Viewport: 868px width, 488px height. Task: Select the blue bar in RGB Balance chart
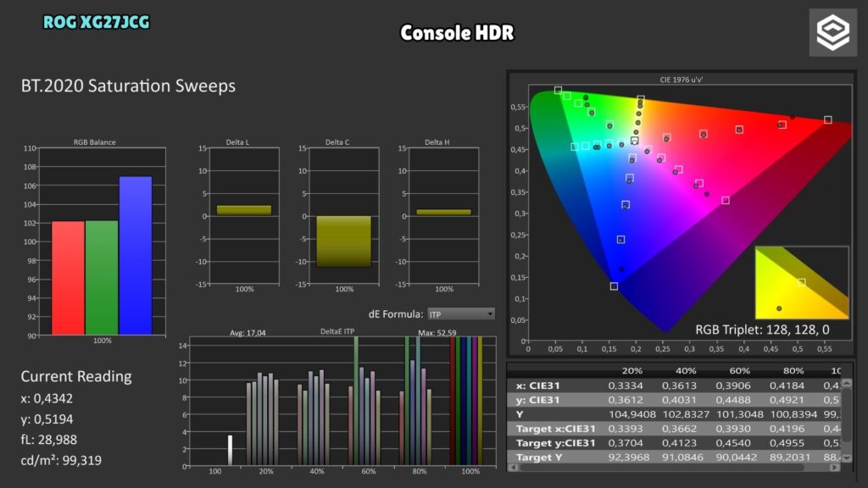tap(136, 256)
